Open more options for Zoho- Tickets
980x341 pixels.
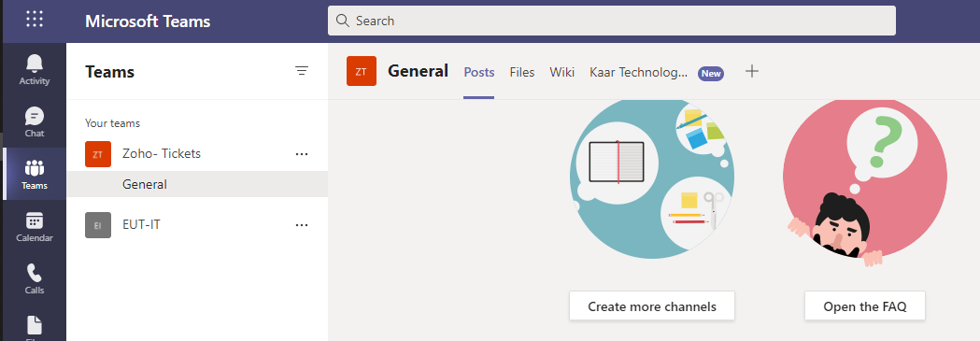[302, 153]
